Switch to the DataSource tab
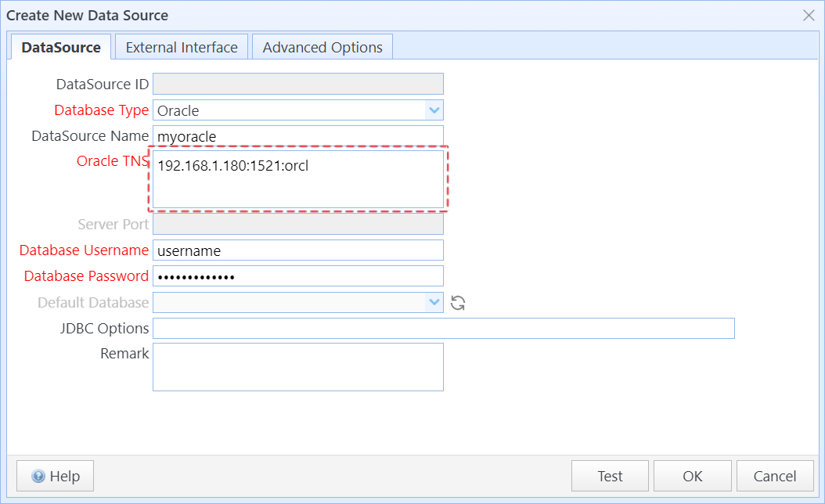825x504 pixels. (x=61, y=47)
